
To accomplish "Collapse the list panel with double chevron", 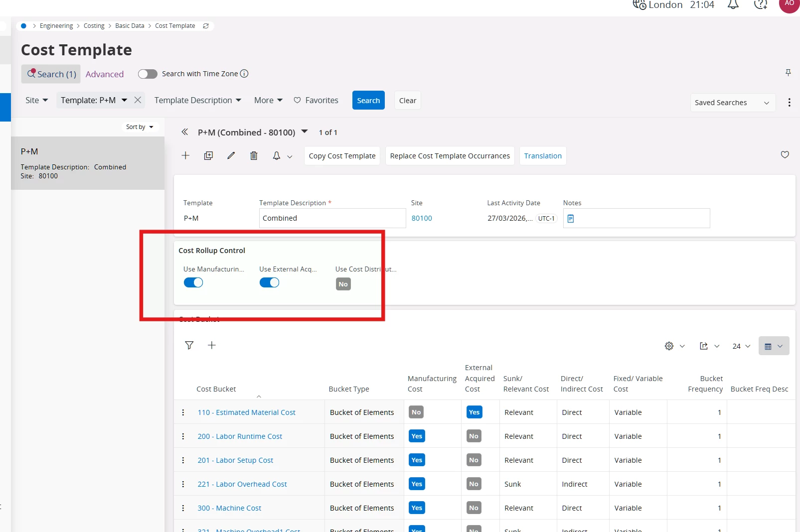I will point(184,132).
